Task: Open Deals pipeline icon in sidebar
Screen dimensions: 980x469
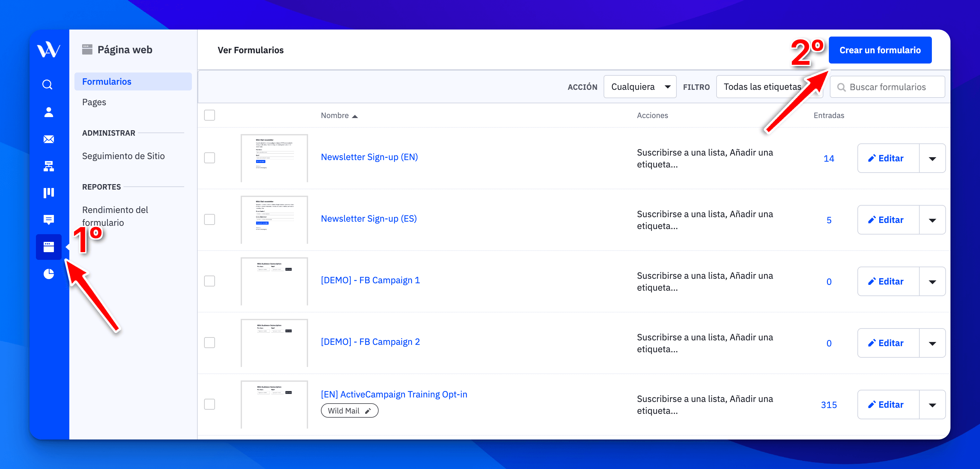Action: (x=49, y=193)
